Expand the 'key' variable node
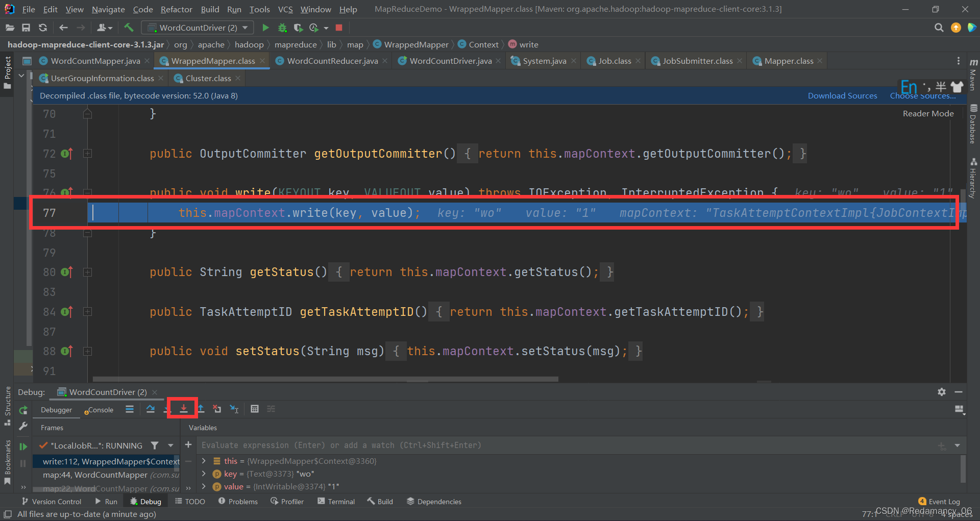 [204, 474]
